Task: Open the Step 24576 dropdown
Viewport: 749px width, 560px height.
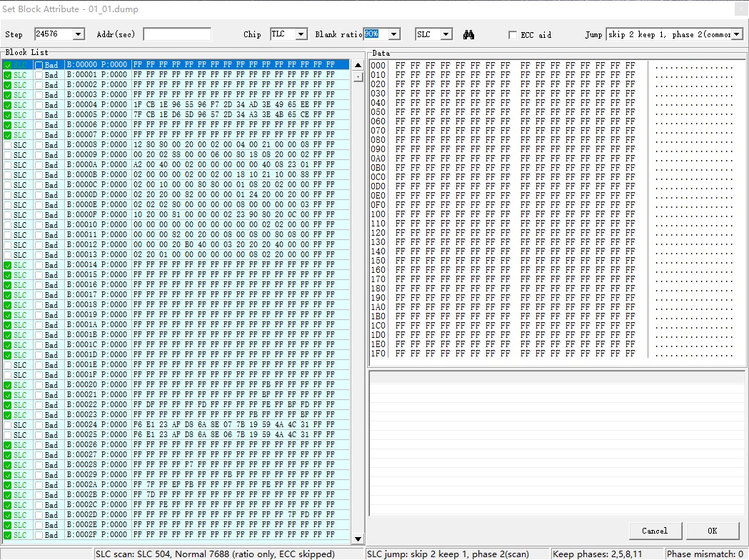Action: click(x=79, y=34)
